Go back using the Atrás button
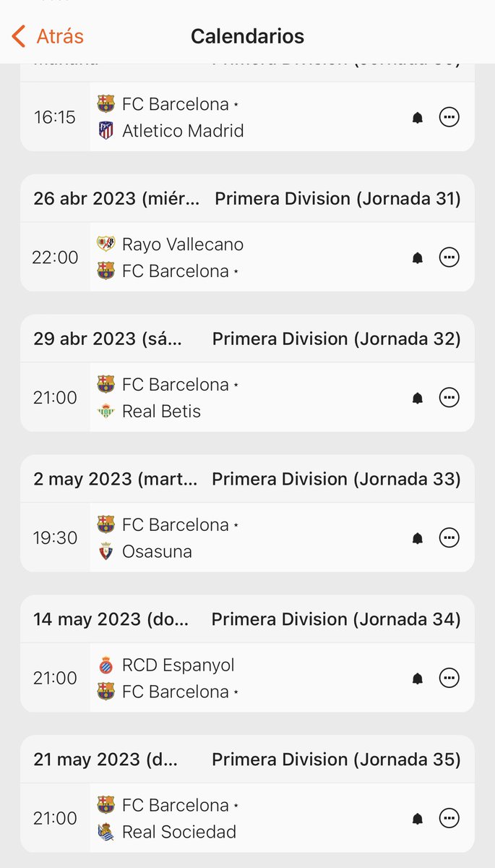Viewport: 495px width, 868px height. click(x=48, y=36)
